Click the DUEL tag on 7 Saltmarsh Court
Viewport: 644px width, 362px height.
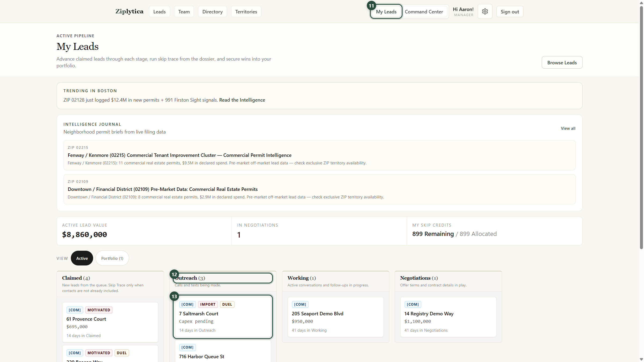pyautogui.click(x=227, y=304)
